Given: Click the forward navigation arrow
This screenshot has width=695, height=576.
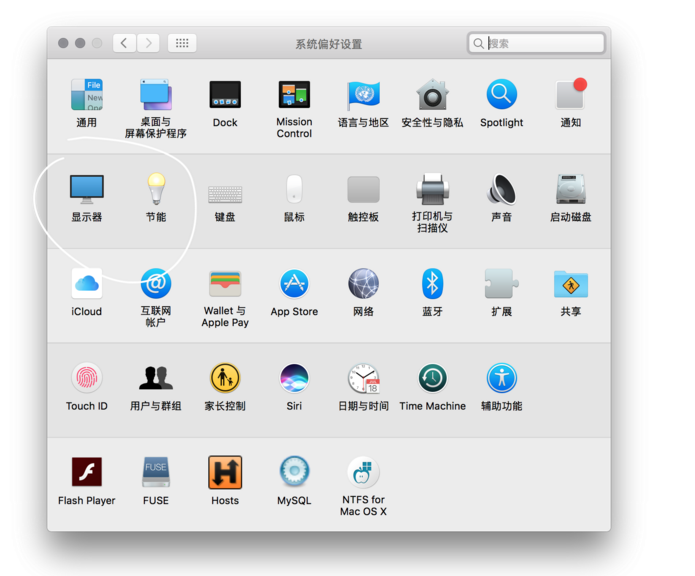Looking at the screenshot, I should (x=148, y=43).
